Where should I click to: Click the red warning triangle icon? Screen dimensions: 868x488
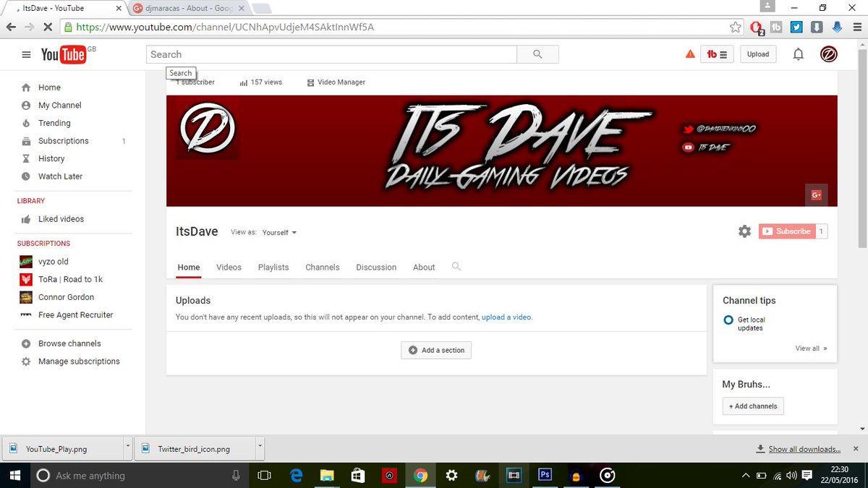(690, 54)
